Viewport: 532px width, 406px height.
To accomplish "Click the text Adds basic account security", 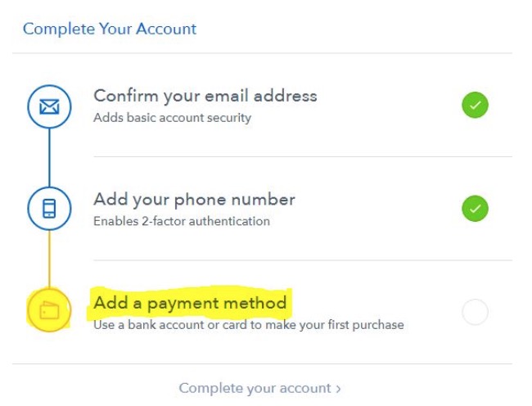I will click(173, 118).
